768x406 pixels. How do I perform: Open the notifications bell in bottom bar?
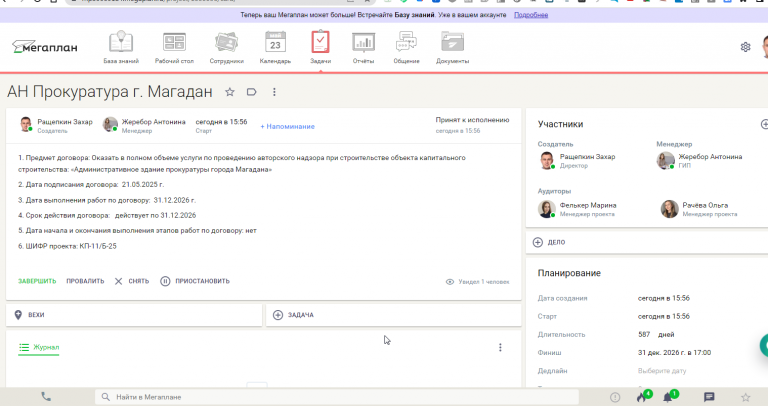(x=669, y=397)
